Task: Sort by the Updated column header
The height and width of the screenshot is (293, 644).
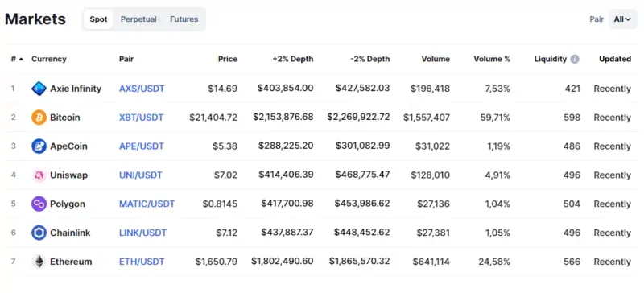Action: [x=615, y=60]
